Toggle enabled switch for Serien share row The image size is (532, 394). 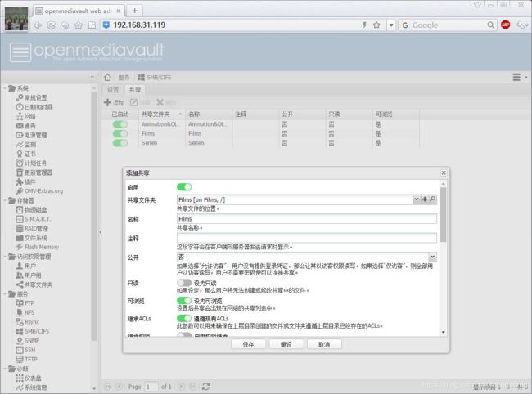click(x=120, y=143)
